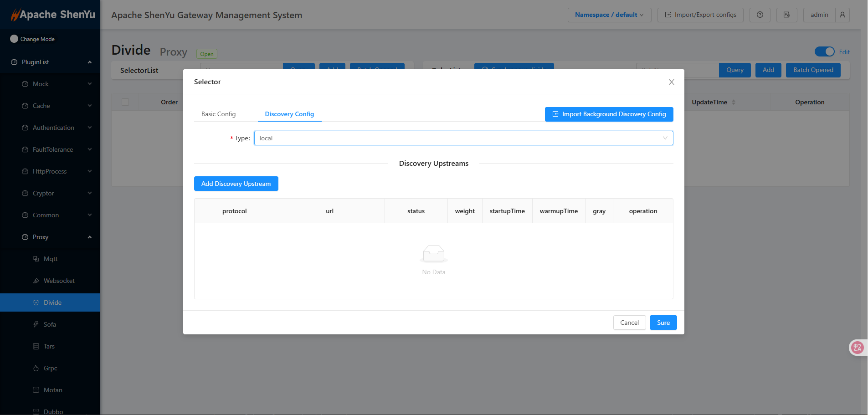Open the Mqtt plugin in sidebar

tap(51, 259)
